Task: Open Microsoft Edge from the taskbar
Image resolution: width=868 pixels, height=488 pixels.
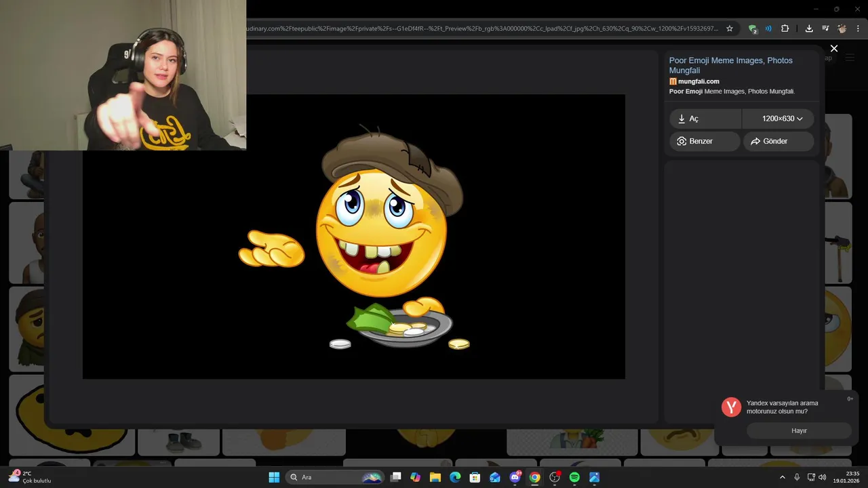Action: pos(455,477)
